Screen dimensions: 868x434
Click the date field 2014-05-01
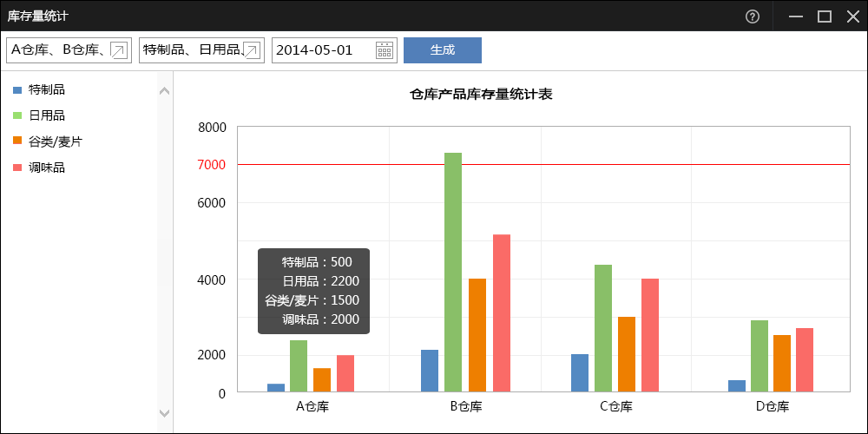pyautogui.click(x=334, y=50)
